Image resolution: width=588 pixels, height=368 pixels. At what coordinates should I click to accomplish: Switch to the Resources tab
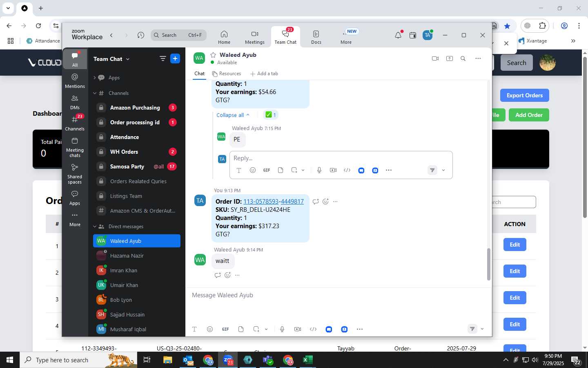coord(227,74)
